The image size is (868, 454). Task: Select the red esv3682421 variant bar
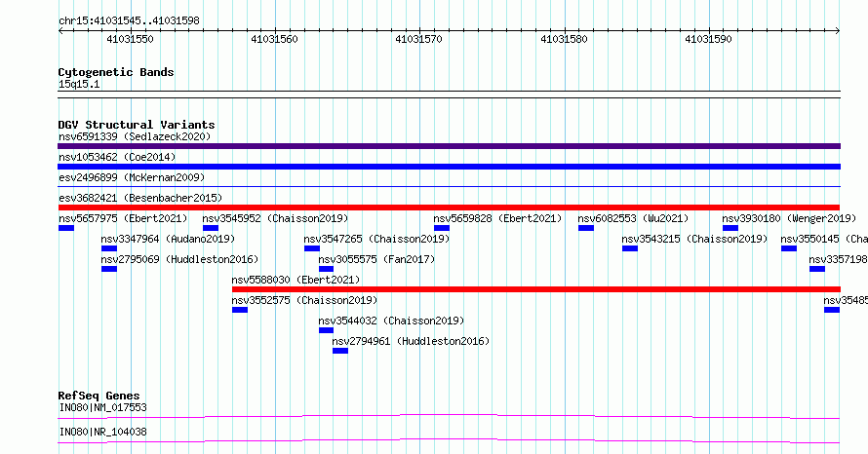[x=449, y=208]
